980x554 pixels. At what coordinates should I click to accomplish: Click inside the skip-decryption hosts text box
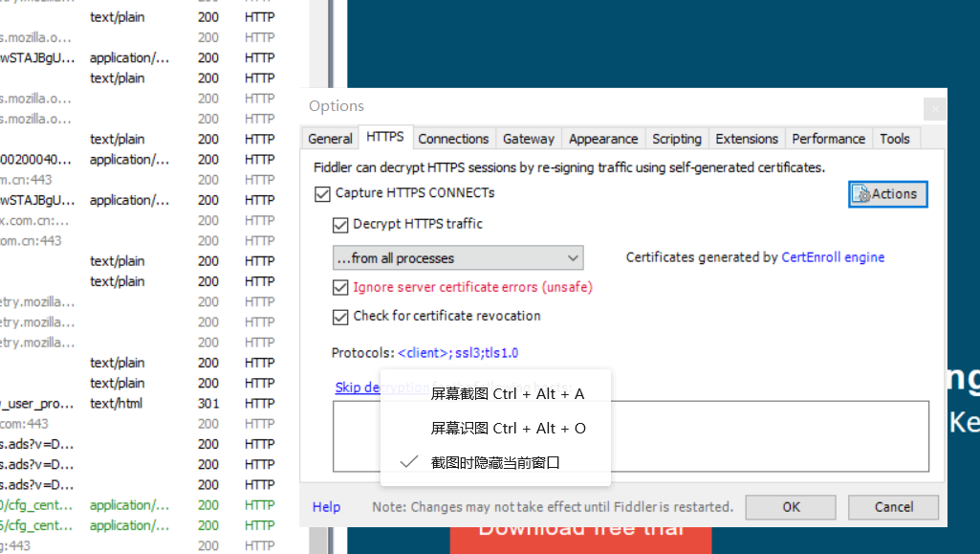pyautogui.click(x=769, y=435)
